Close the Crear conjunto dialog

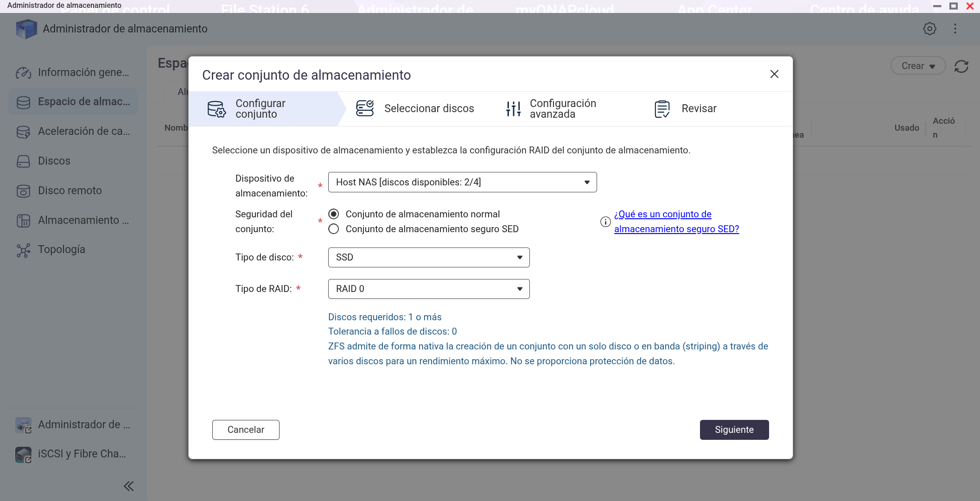coord(774,74)
